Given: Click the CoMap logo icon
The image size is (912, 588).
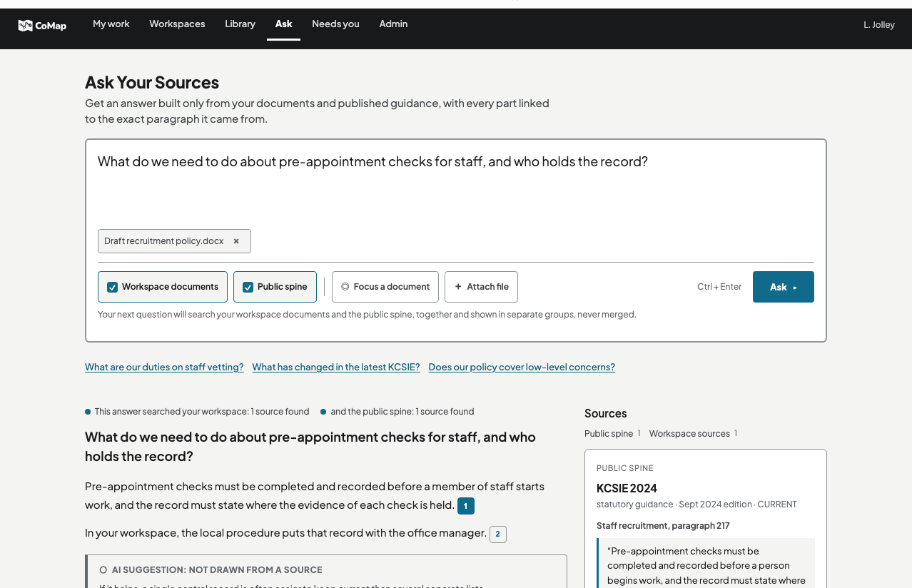Looking at the screenshot, I should click(25, 26).
